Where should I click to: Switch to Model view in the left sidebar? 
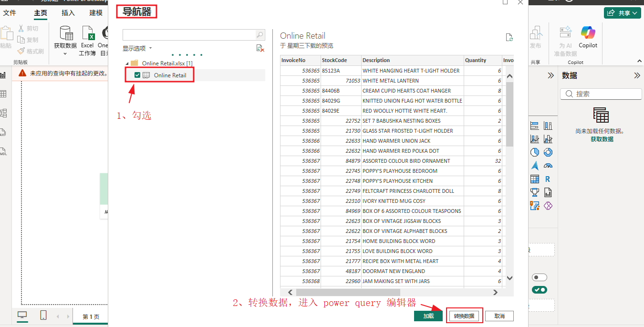pos(3,113)
